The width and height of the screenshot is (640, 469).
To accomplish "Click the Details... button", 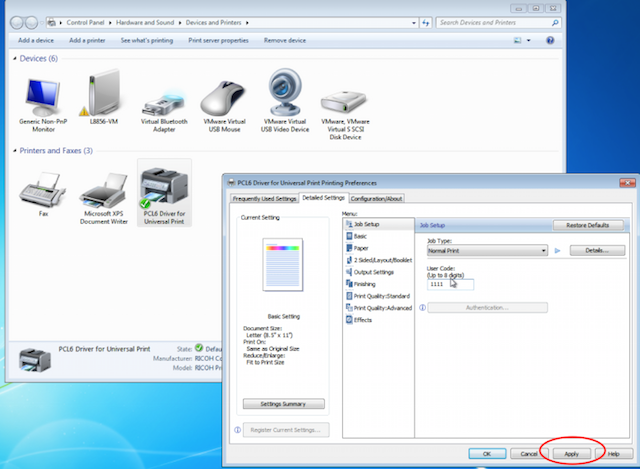I will [597, 251].
